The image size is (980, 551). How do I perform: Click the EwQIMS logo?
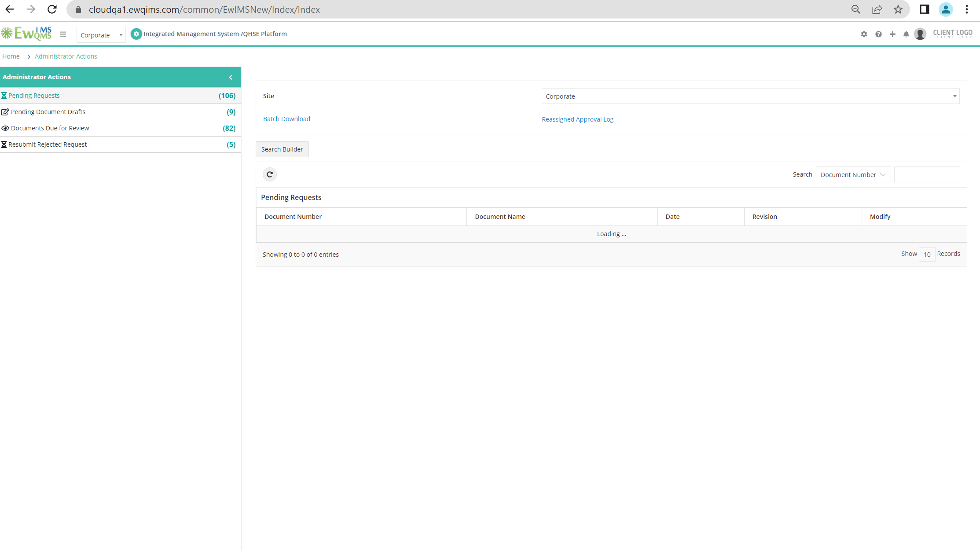point(26,33)
